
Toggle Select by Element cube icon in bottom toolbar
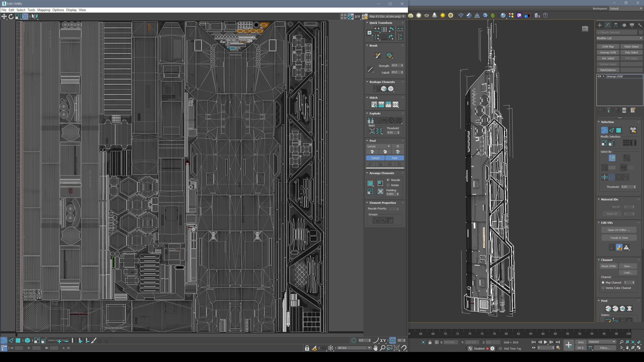tap(28, 340)
